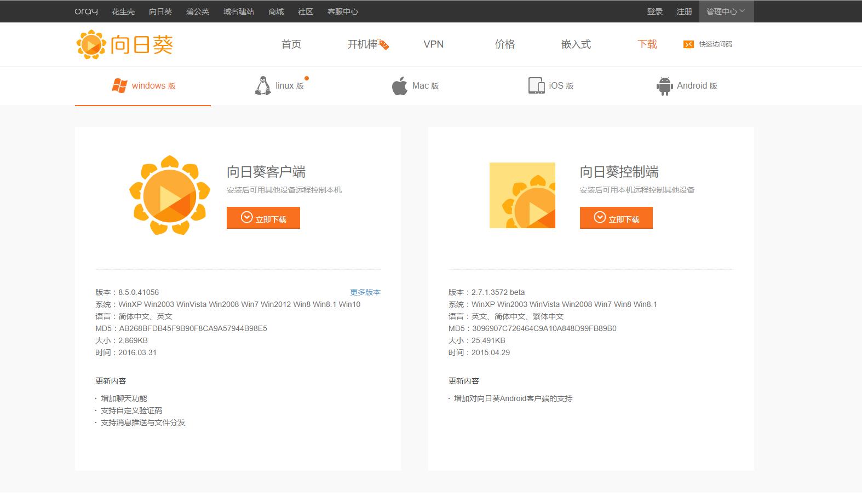Open 商城 in top bar

(276, 11)
